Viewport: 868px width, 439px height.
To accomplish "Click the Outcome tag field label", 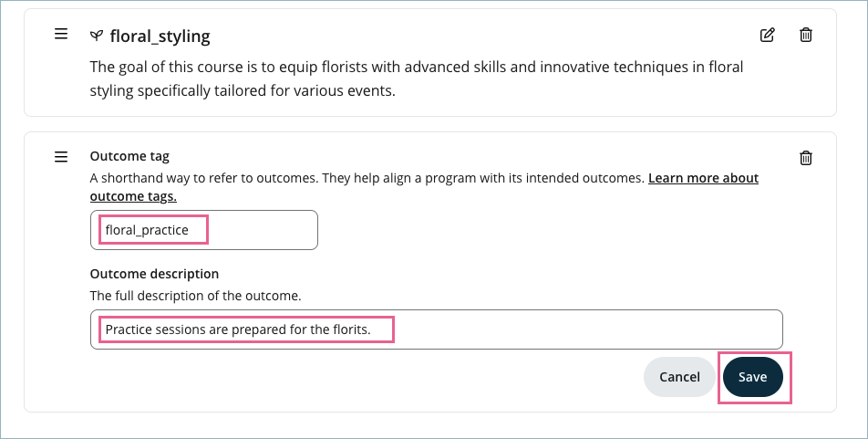I will (x=129, y=156).
